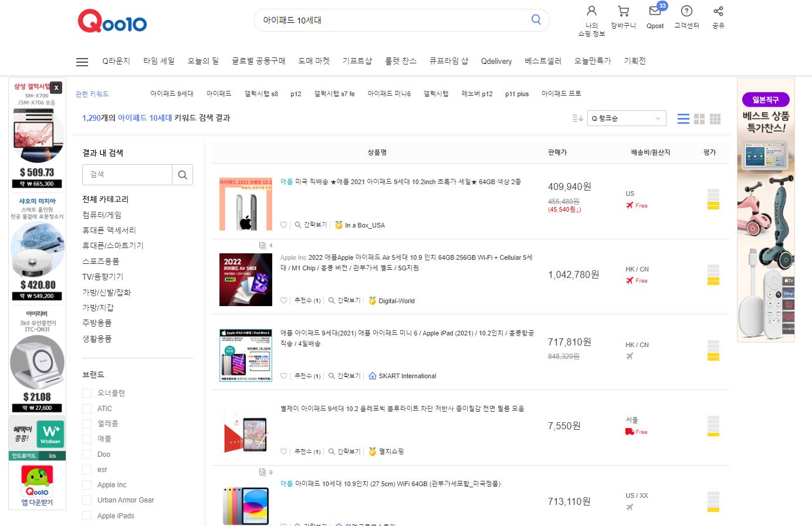The height and width of the screenshot is (526, 812).
Task: Open the 글로벌 공동구매 menu item
Action: [259, 61]
